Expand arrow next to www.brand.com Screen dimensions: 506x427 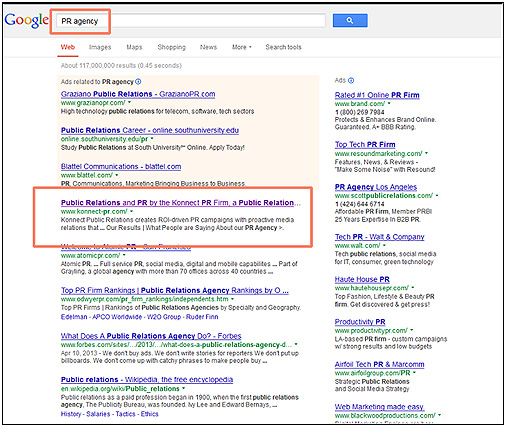click(389, 103)
